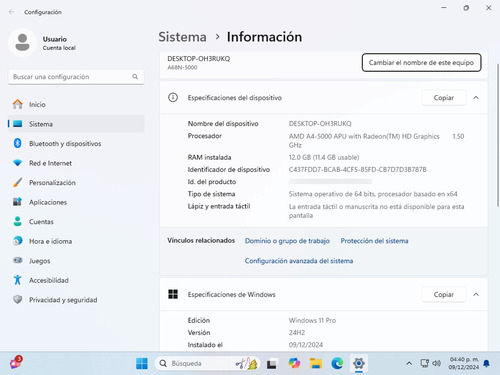Screen dimensions: 500x375
Task: Click the Juegos controller icon
Action: pyautogui.click(x=18, y=260)
